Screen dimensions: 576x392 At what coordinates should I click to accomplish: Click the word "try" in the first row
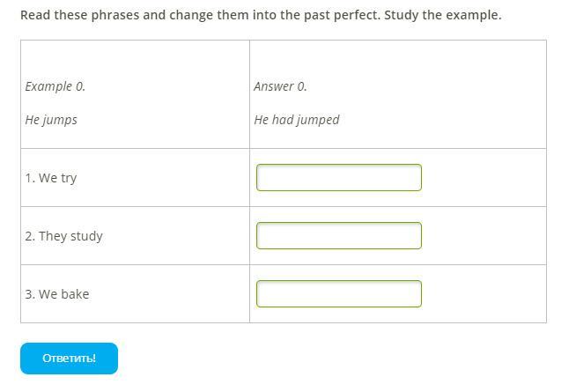point(69,178)
